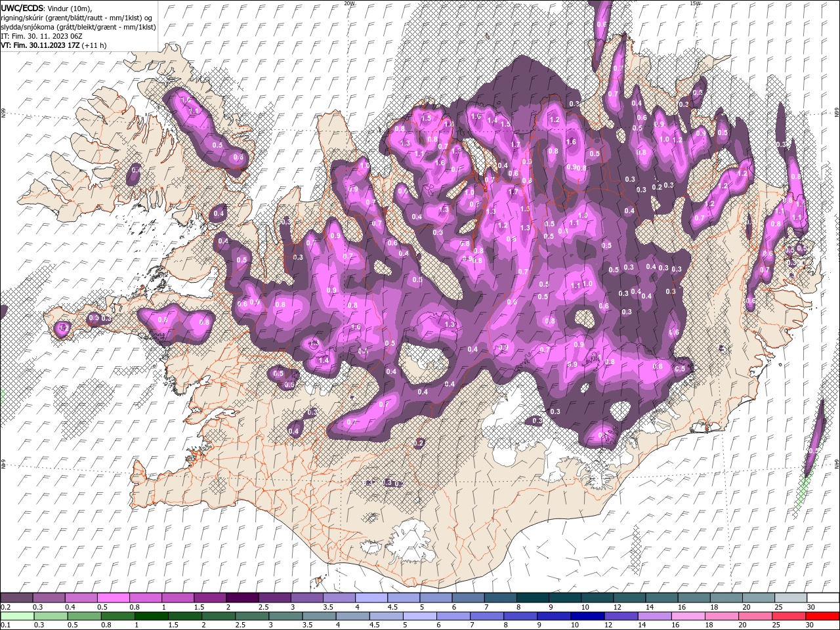Pick the light pink 16–18 swatch in the lower legend row
The image size is (840, 630).
(x=688, y=616)
